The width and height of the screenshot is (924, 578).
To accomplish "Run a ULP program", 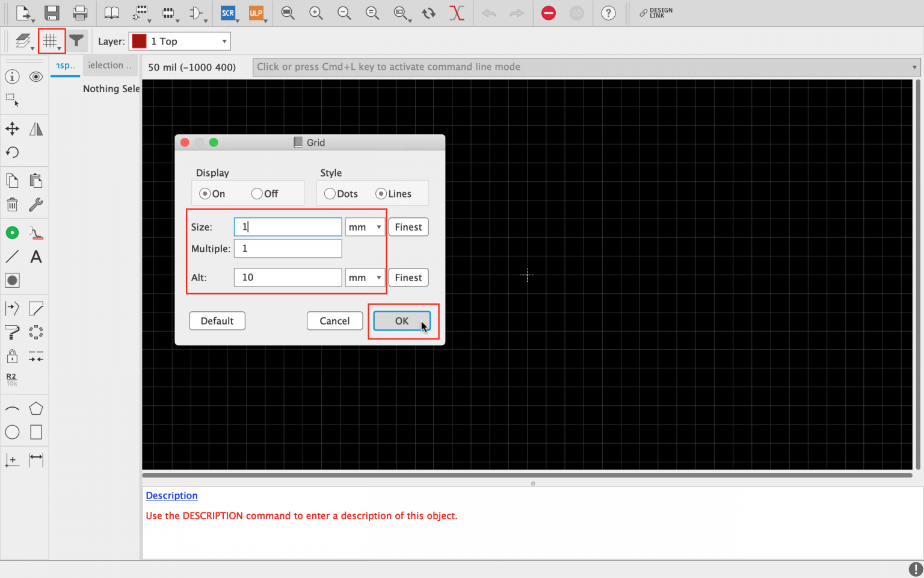I will [x=257, y=13].
